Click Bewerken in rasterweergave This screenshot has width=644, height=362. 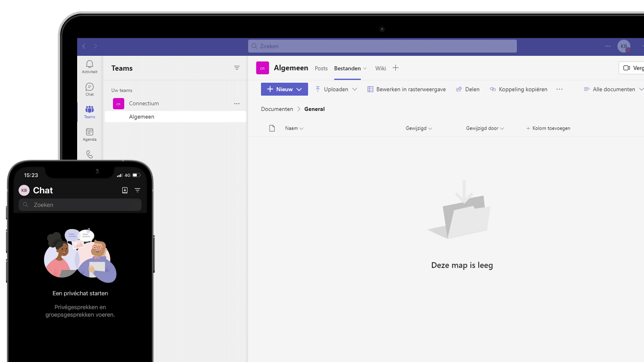tap(407, 89)
